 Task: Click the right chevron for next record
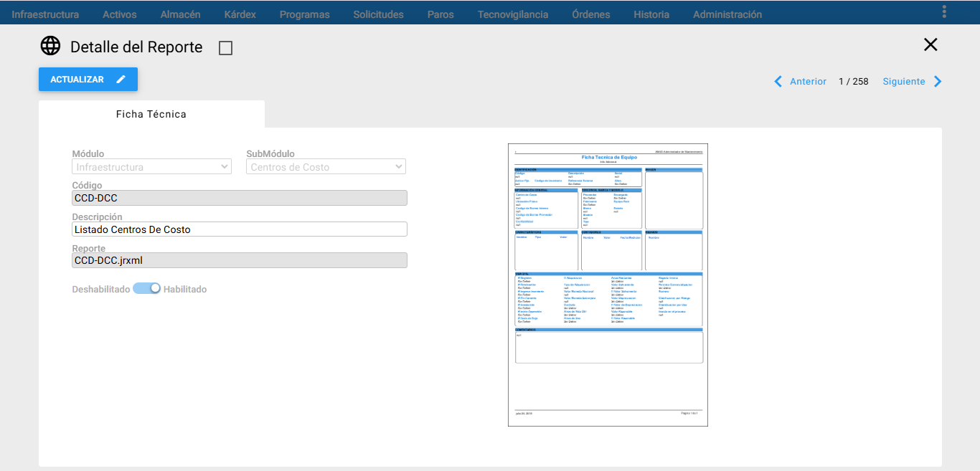[x=938, y=82]
